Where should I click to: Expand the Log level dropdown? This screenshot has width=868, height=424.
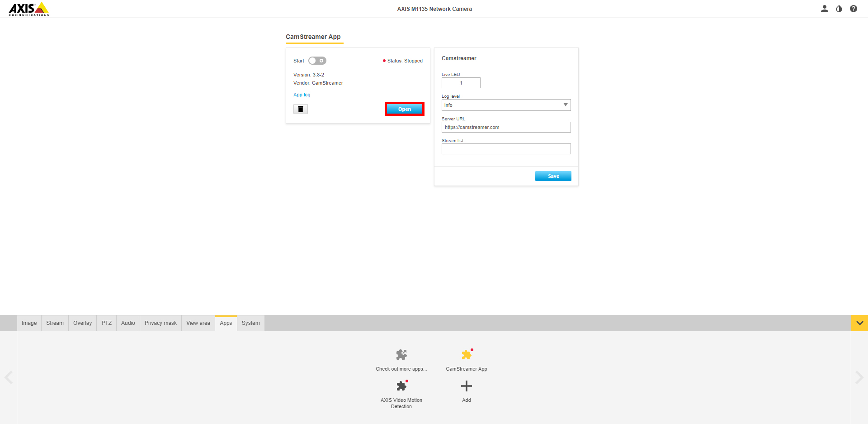pos(506,105)
